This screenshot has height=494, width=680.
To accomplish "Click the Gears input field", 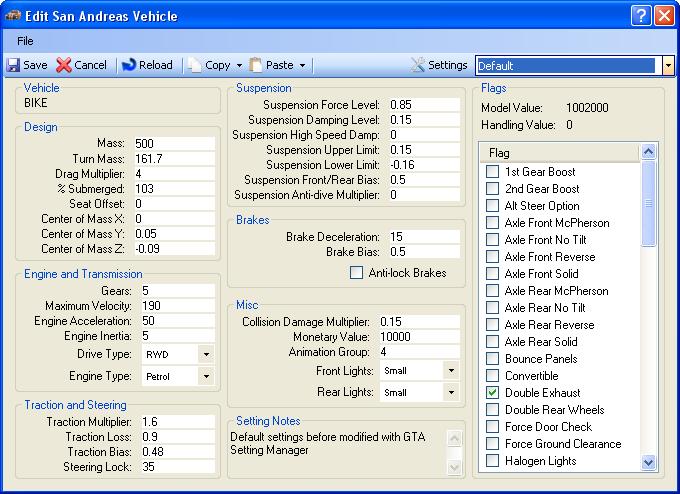I will pos(178,291).
